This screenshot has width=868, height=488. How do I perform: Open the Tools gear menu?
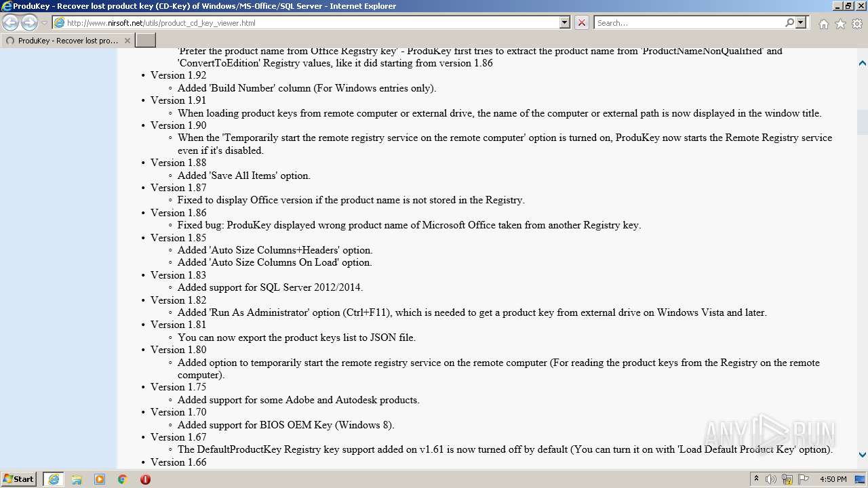857,24
